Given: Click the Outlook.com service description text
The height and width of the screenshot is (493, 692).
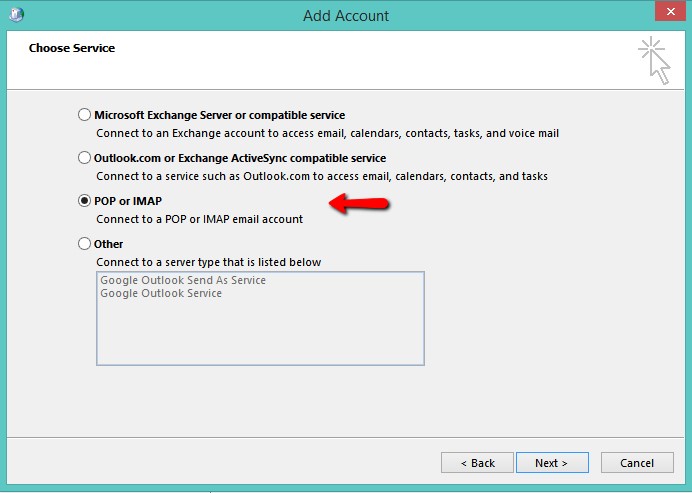Looking at the screenshot, I should click(322, 177).
